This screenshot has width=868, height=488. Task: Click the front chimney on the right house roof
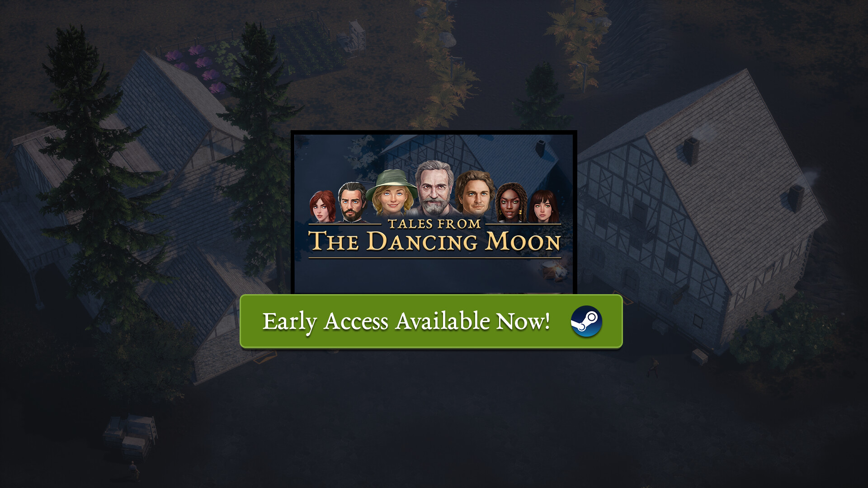[x=796, y=198]
